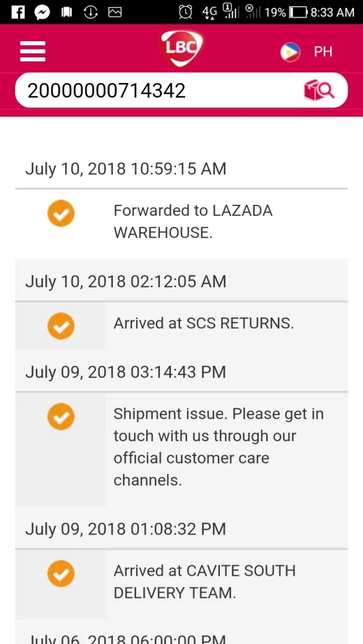Select the July 09, 2018 01:08:32 PM entry
The width and height of the screenshot is (363, 644).
click(x=126, y=529)
